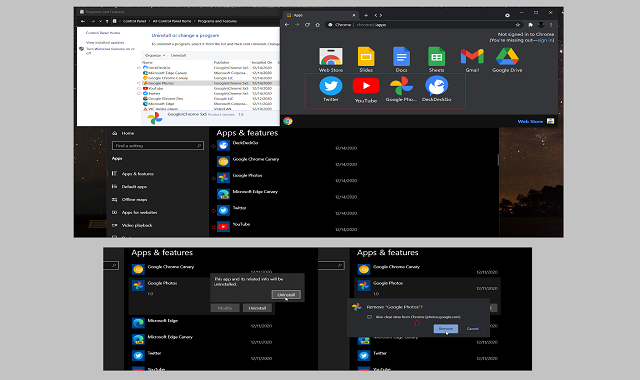Image resolution: width=640 pixels, height=380 pixels.
Task: Reload the chrome://apps page
Action: (x=307, y=25)
